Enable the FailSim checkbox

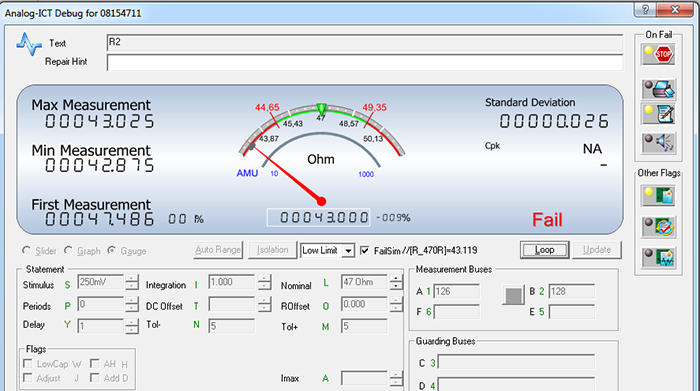364,250
